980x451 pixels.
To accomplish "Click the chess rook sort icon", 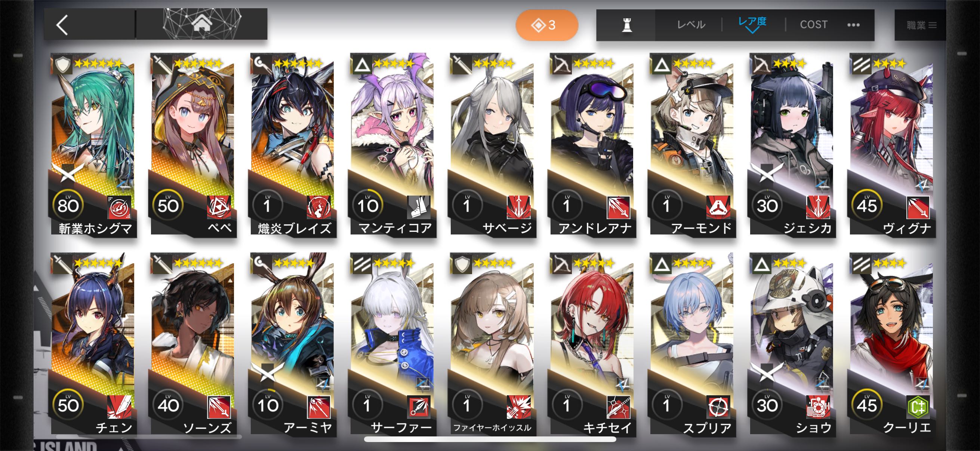I will click(626, 25).
